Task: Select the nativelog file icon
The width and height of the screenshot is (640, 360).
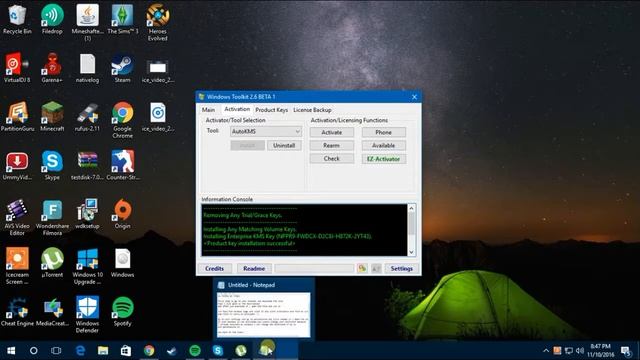Action: pyautogui.click(x=87, y=68)
